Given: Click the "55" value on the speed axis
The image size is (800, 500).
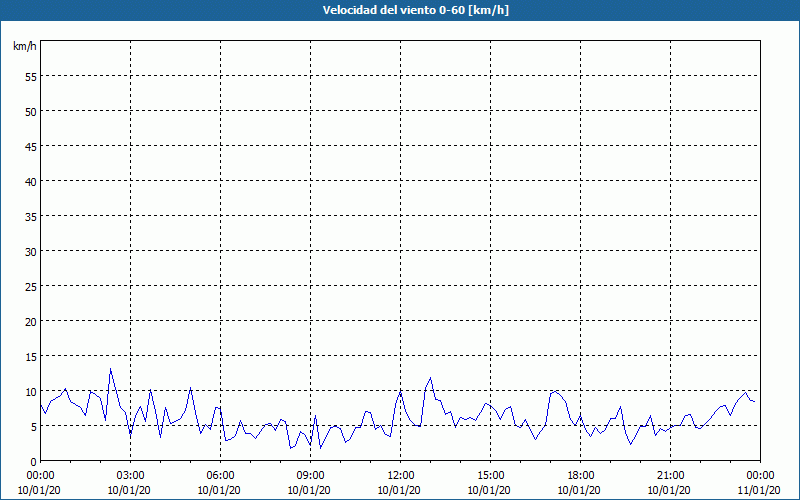Looking at the screenshot, I should 31,77.
